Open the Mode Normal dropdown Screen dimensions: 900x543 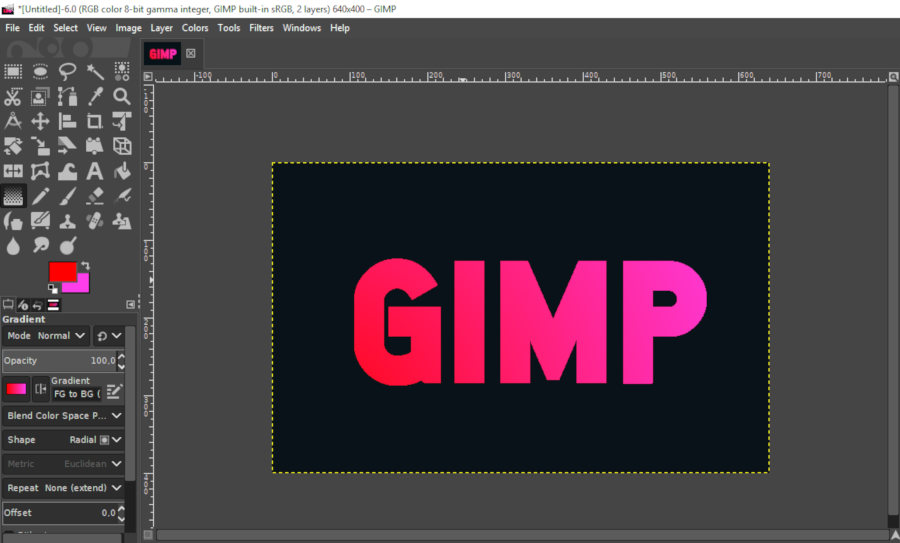pos(46,336)
